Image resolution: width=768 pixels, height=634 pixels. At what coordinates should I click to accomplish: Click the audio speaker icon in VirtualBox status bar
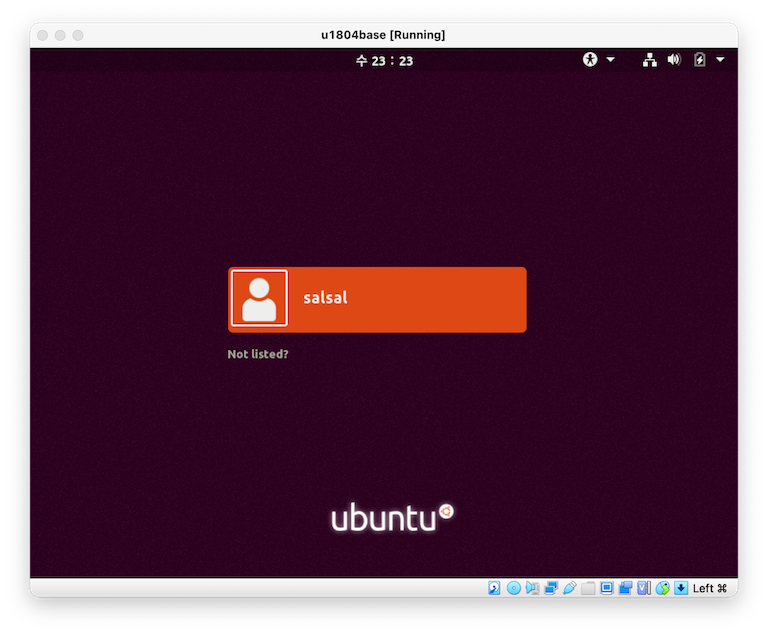[532, 588]
